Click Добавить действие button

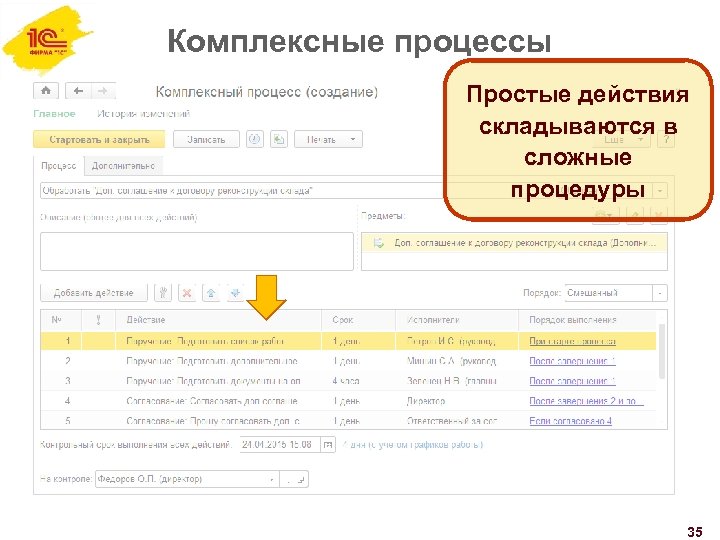click(94, 292)
